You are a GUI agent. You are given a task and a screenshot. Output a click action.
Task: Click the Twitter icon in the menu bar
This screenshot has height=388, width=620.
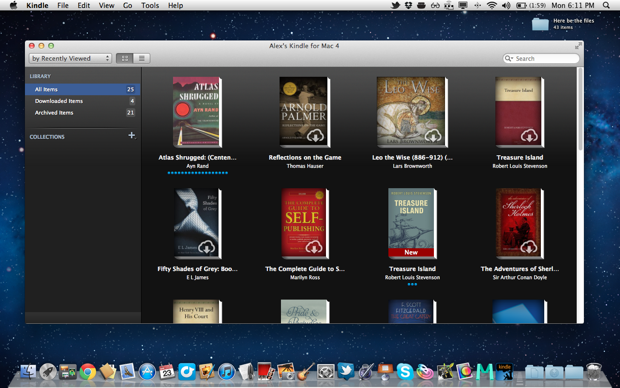click(x=395, y=6)
